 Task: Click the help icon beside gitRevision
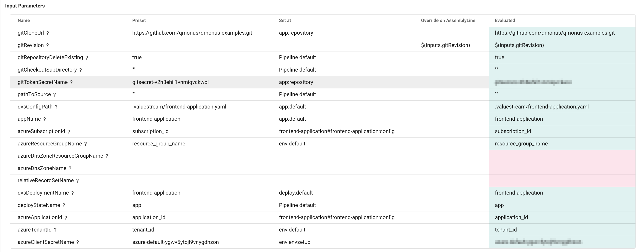[x=47, y=45]
